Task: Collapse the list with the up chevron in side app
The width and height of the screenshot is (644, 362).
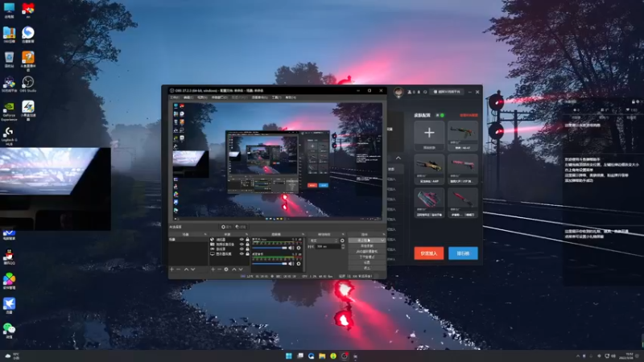Action: pos(398,158)
